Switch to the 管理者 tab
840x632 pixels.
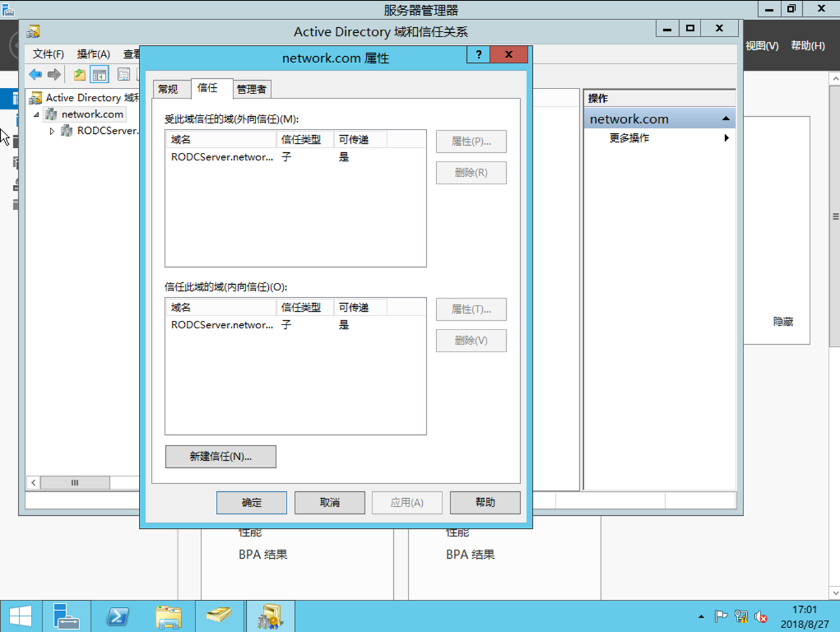(x=252, y=90)
